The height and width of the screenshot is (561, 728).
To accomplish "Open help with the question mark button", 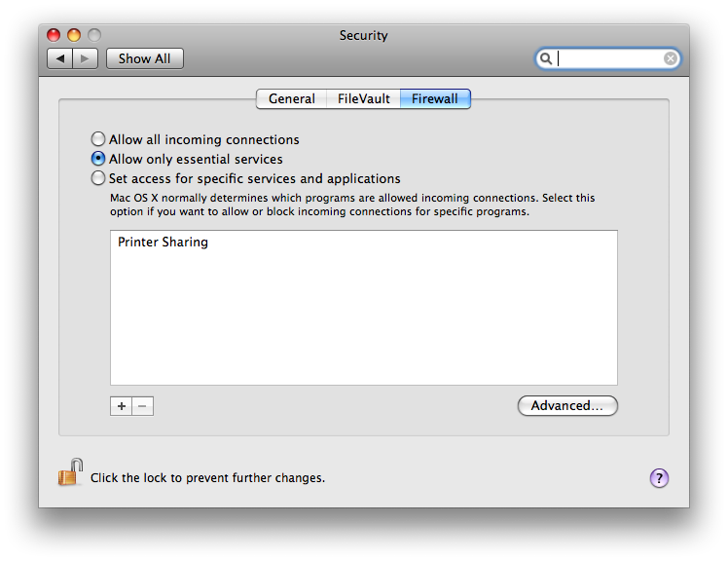I will pyautogui.click(x=659, y=478).
